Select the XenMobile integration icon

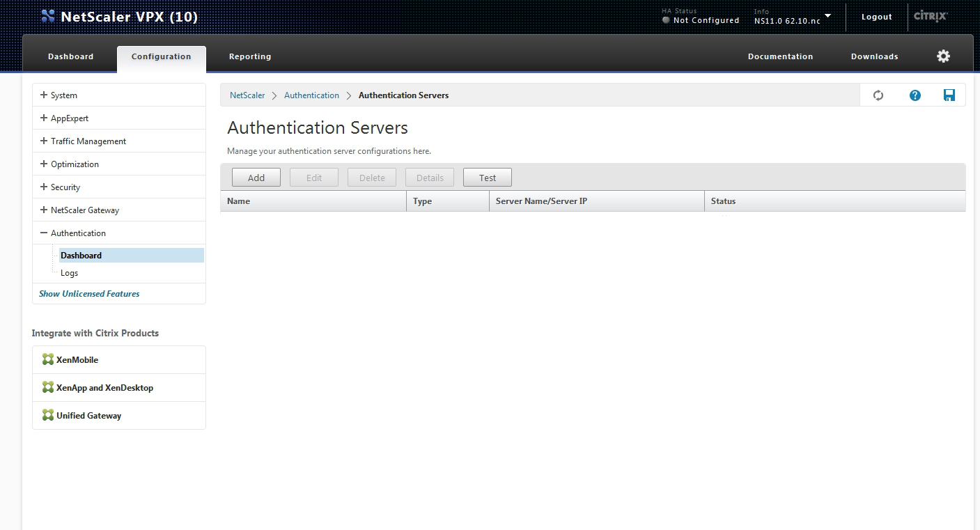point(47,359)
